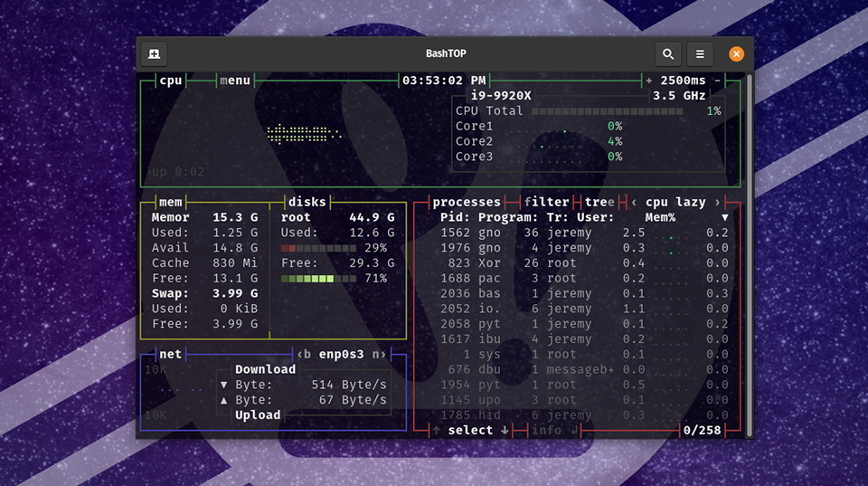Click the enp0s3 interface name

(x=342, y=354)
